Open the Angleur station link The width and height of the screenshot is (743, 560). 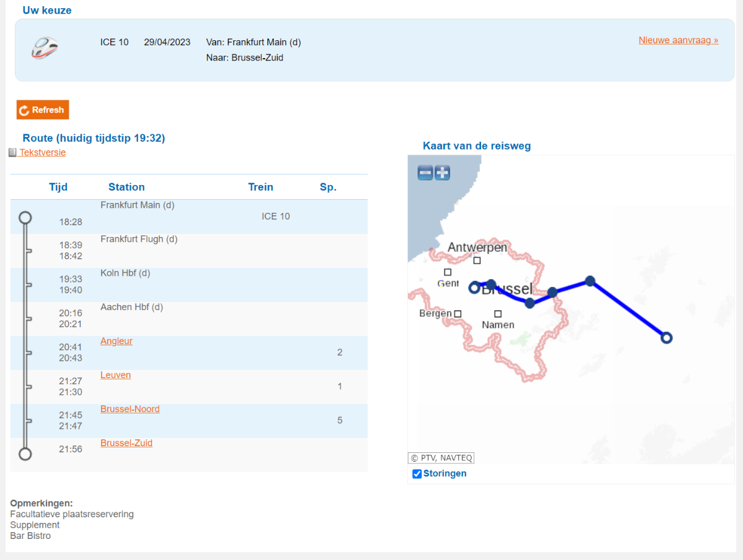coord(116,341)
